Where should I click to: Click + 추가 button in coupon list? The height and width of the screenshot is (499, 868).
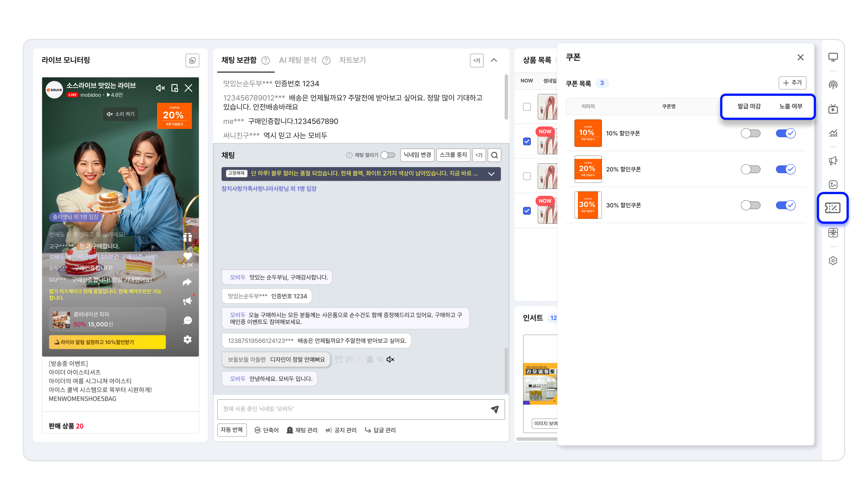[x=792, y=83]
